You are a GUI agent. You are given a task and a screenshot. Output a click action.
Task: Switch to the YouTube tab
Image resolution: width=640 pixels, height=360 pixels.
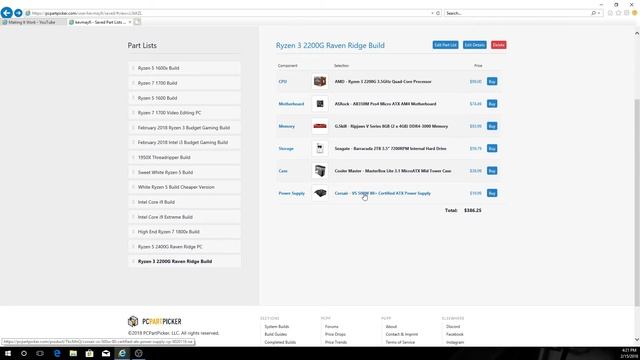(33, 22)
